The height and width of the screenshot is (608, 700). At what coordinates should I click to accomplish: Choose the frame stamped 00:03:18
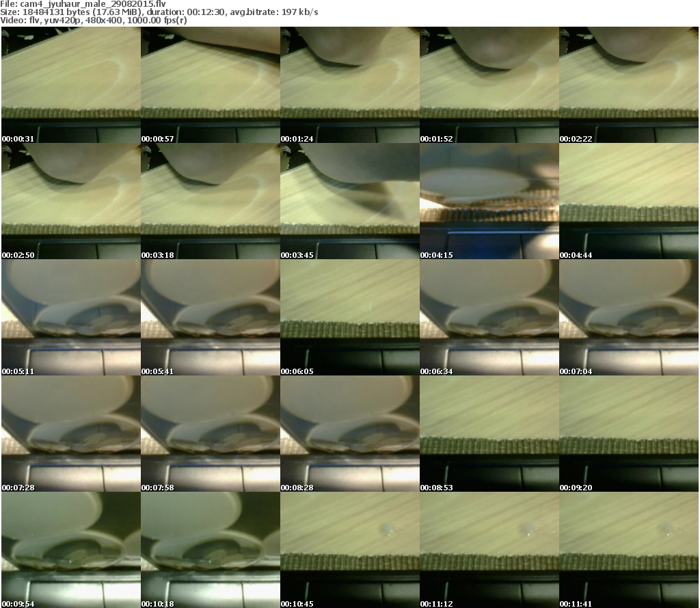pyautogui.click(x=211, y=201)
